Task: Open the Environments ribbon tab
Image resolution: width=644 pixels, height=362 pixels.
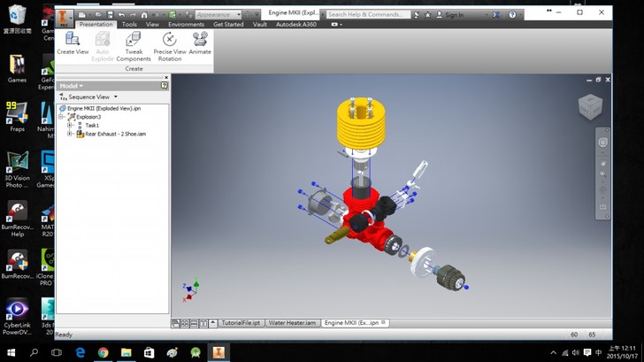Action: (186, 25)
